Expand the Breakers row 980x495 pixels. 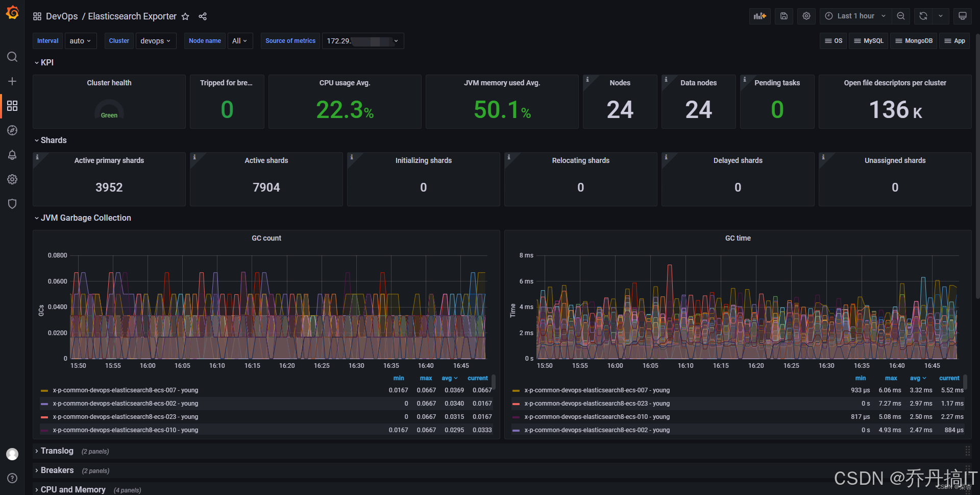54,470
